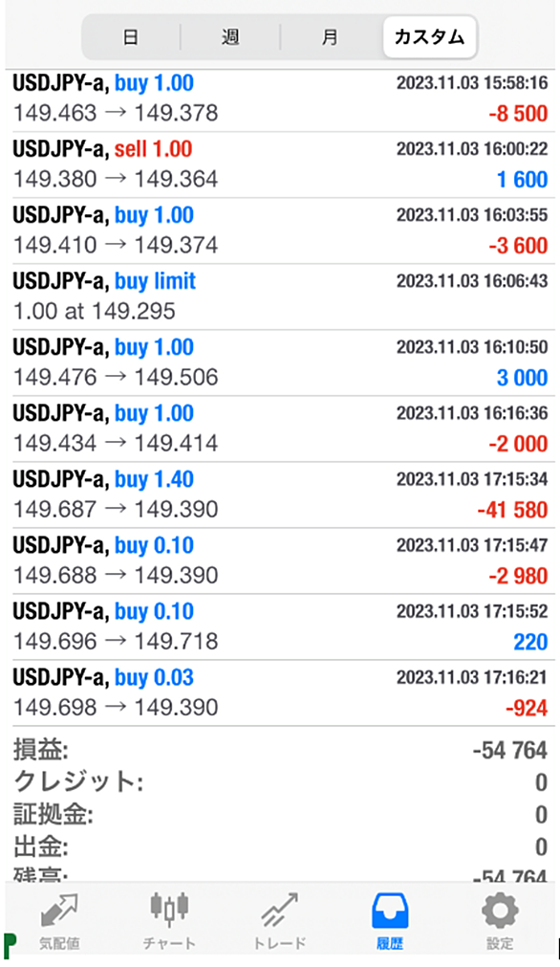Select the 日 period segment
Image resolution: width=560 pixels, height=967 pixels.
(x=131, y=37)
